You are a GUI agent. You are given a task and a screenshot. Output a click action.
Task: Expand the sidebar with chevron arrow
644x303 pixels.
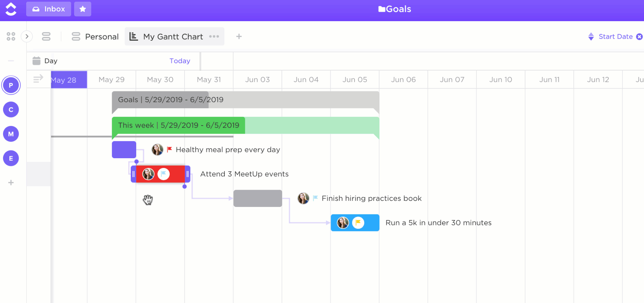(27, 36)
